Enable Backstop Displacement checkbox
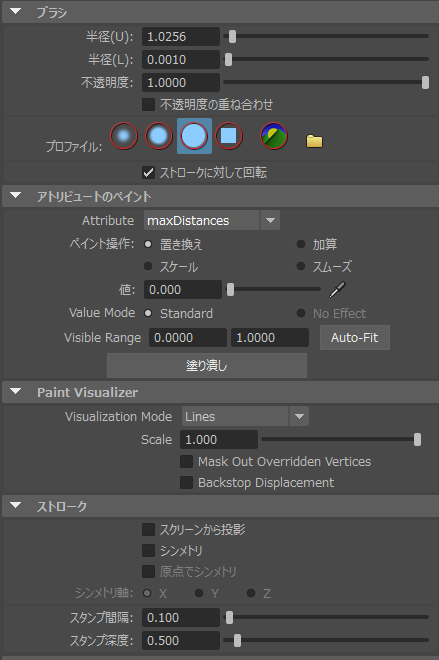This screenshot has height=660, width=439. click(186, 482)
